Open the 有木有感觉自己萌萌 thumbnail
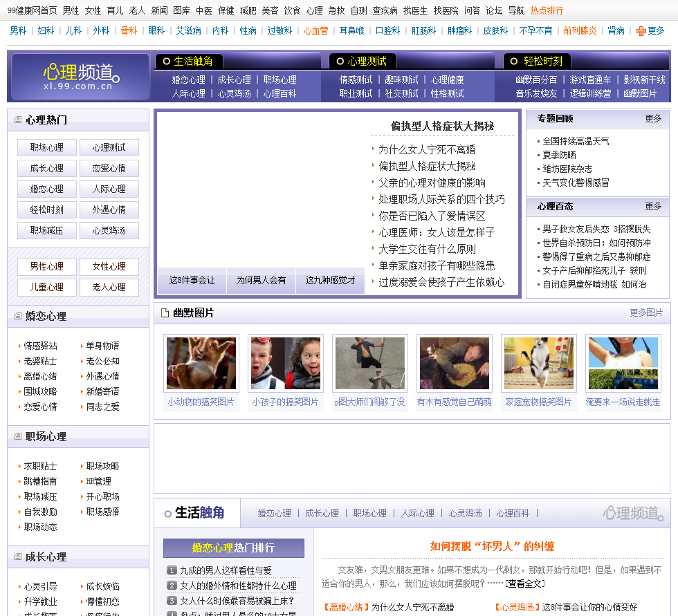The width and height of the screenshot is (678, 616). click(x=455, y=363)
